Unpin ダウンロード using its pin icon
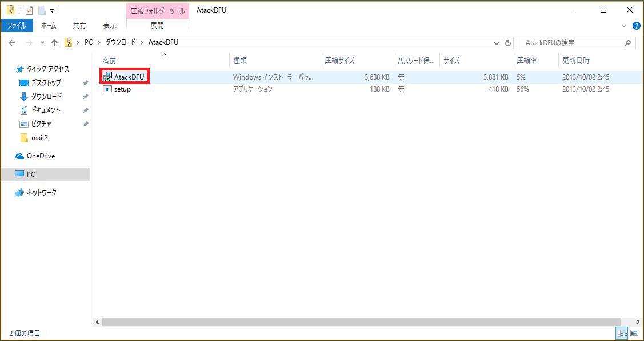This screenshot has height=341, width=644. click(x=86, y=97)
